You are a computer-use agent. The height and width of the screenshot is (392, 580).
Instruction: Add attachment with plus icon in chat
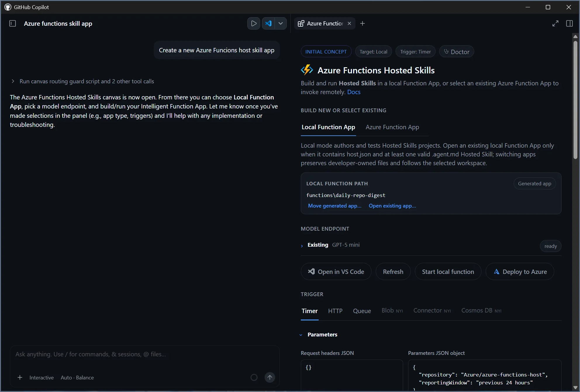click(x=20, y=377)
